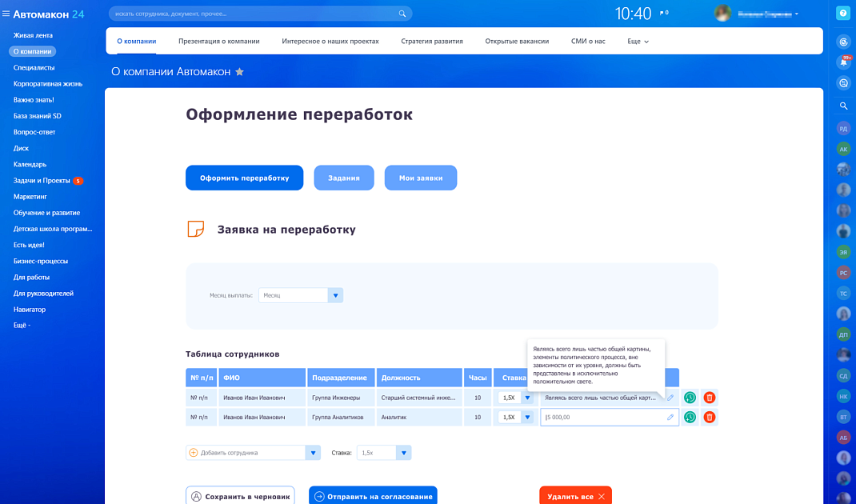Click the Отправить на согласование button
Screen dimensions: 856x504
point(373,496)
